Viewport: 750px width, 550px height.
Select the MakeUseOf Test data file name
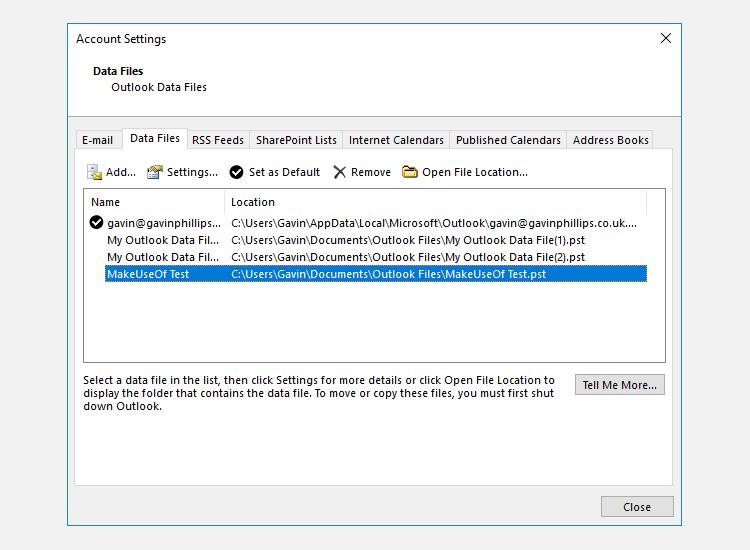(148, 274)
